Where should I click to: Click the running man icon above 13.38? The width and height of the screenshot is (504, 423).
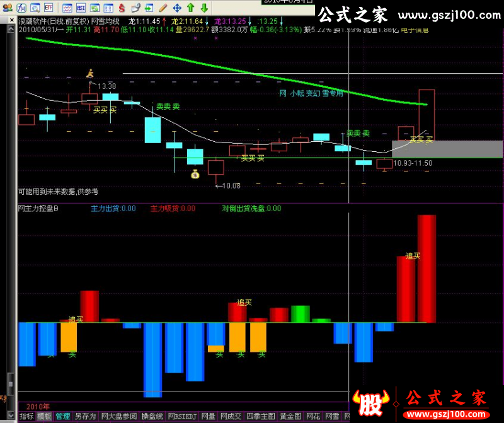point(90,73)
